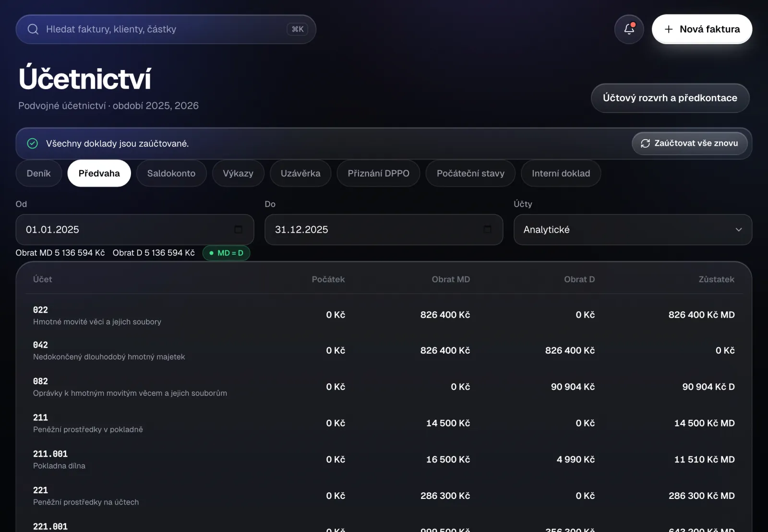Viewport: 768px width, 532px height.
Task: Open the Uzávěrka tab
Action: [x=300, y=173]
